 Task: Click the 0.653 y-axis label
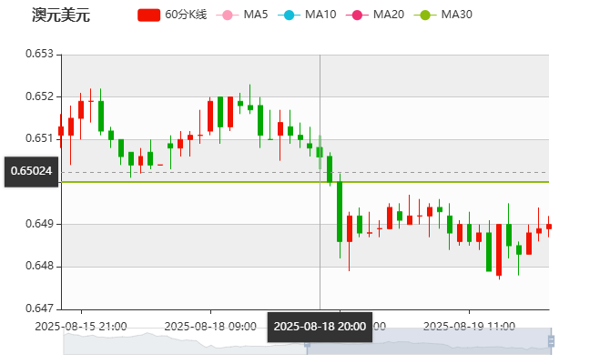click(39, 54)
